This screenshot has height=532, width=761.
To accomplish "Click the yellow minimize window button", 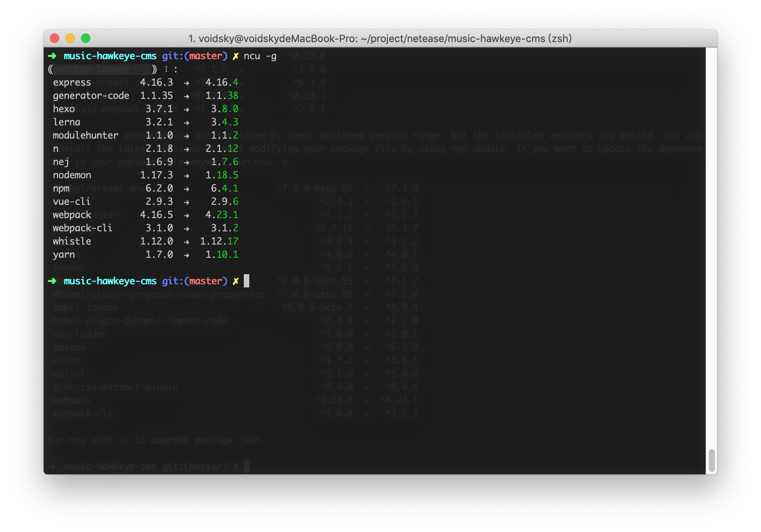I will click(70, 38).
